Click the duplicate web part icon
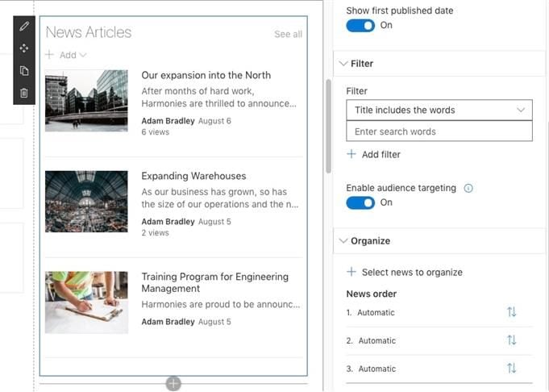549x392 pixels. [24, 71]
